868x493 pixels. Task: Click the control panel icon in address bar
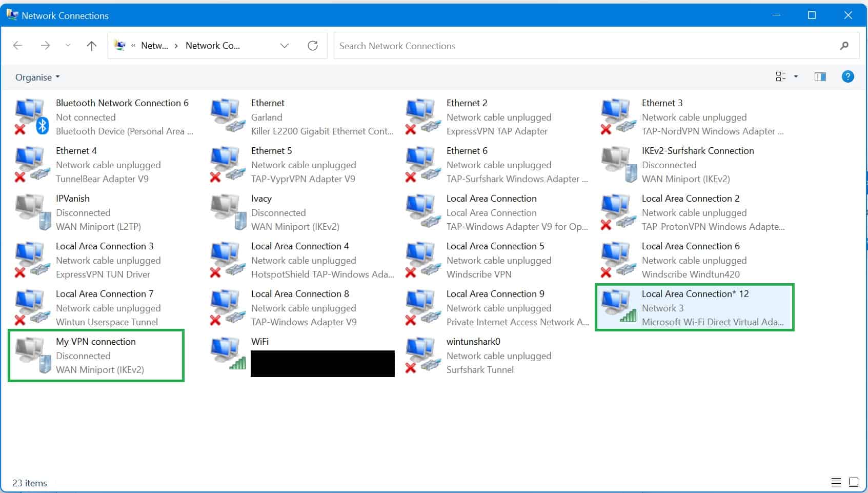(120, 46)
